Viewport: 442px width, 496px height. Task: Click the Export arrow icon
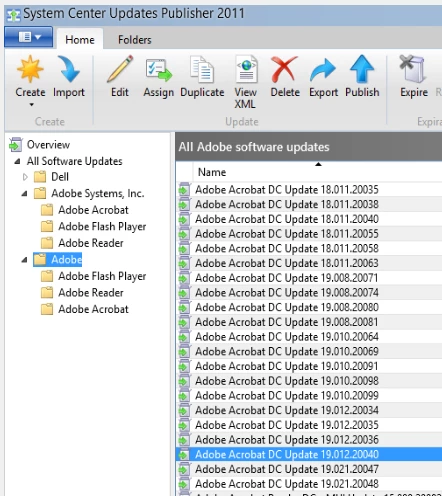tap(323, 70)
